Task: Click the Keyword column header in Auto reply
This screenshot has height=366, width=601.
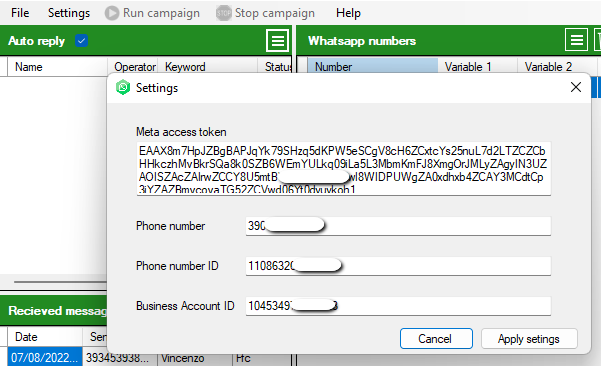Action: click(x=207, y=67)
